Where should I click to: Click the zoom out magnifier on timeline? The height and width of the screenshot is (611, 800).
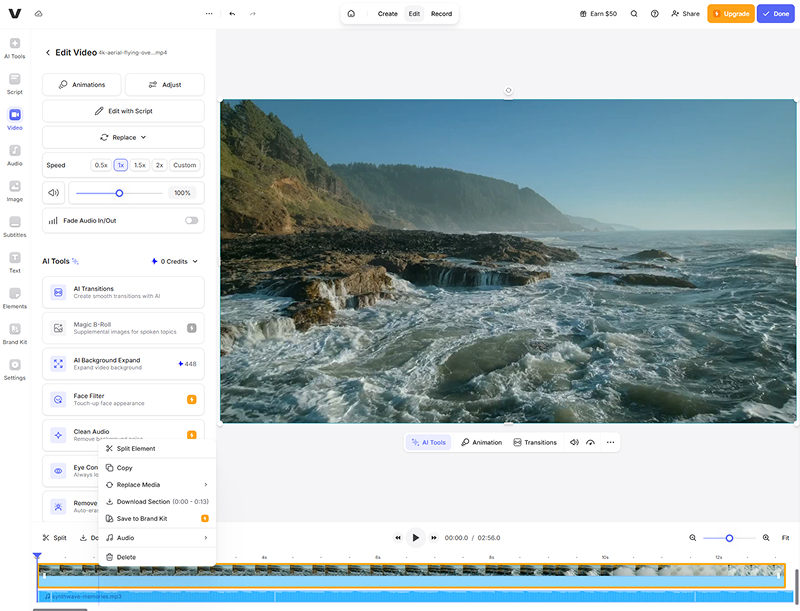pos(692,538)
